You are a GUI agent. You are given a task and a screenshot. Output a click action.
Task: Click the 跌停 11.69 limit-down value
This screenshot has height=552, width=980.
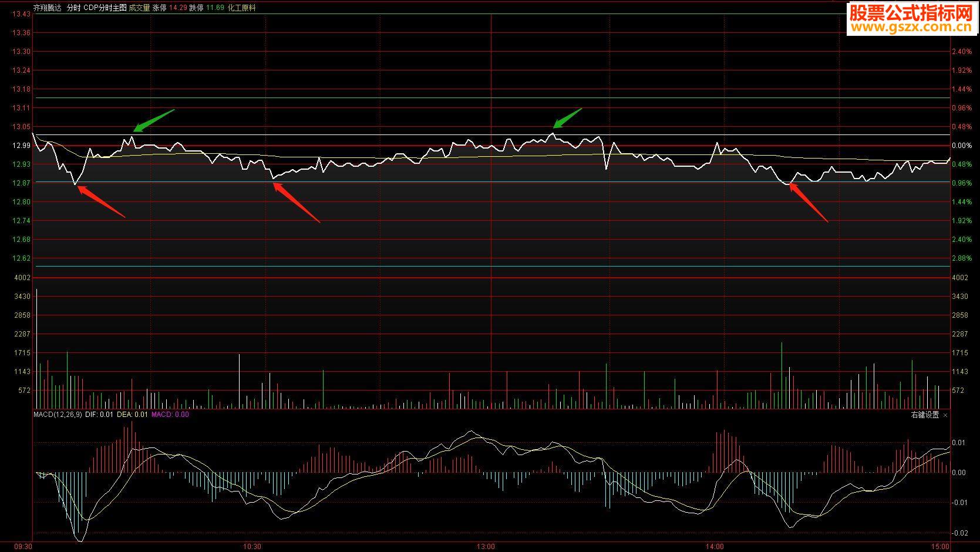coord(207,8)
